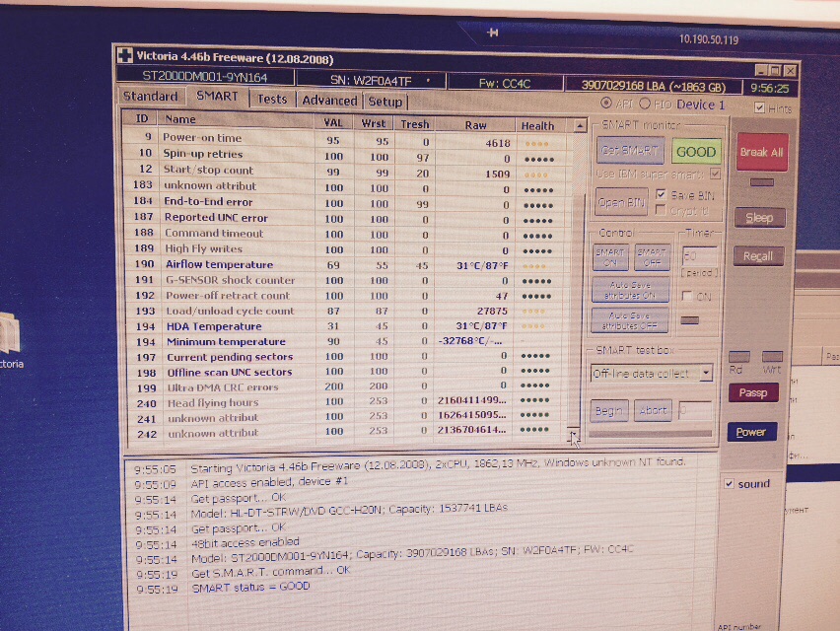Toggle the Hints checkbox

tap(759, 107)
